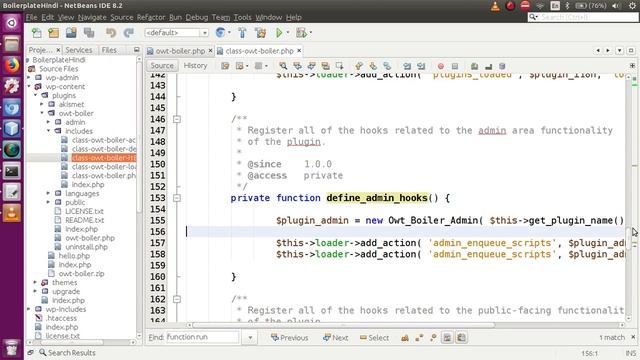The image size is (640, 360).
Task: Toggle Match Case in Find bar
Action: (x=405, y=338)
